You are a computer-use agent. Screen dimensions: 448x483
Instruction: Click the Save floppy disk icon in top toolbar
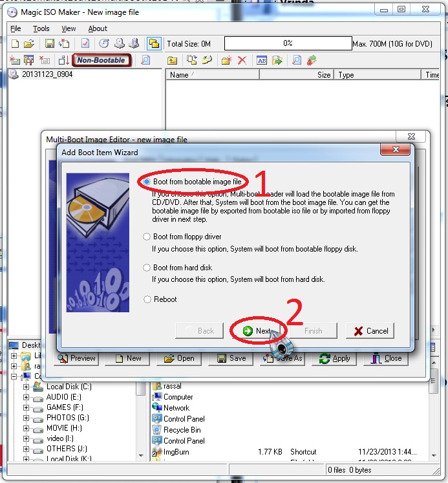tap(50, 43)
